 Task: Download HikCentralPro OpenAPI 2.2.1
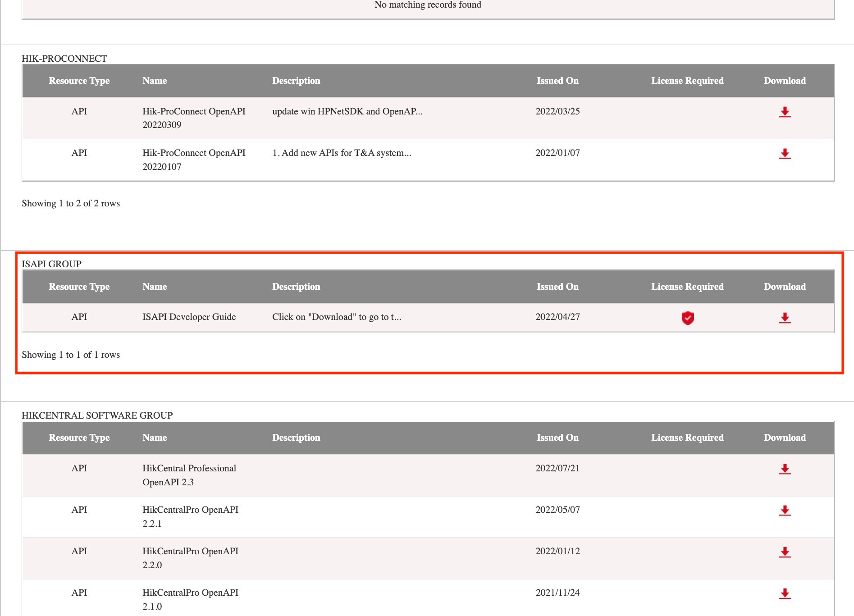pos(785,511)
